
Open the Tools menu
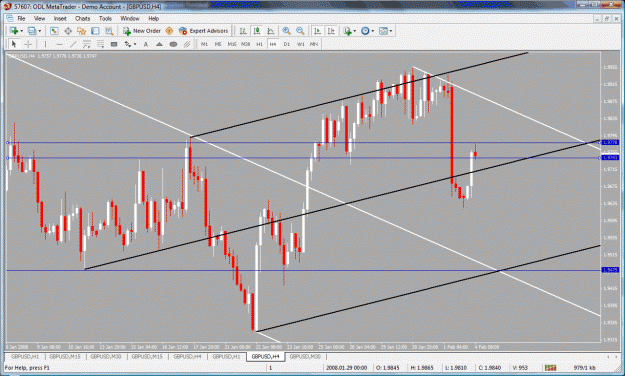(105, 18)
